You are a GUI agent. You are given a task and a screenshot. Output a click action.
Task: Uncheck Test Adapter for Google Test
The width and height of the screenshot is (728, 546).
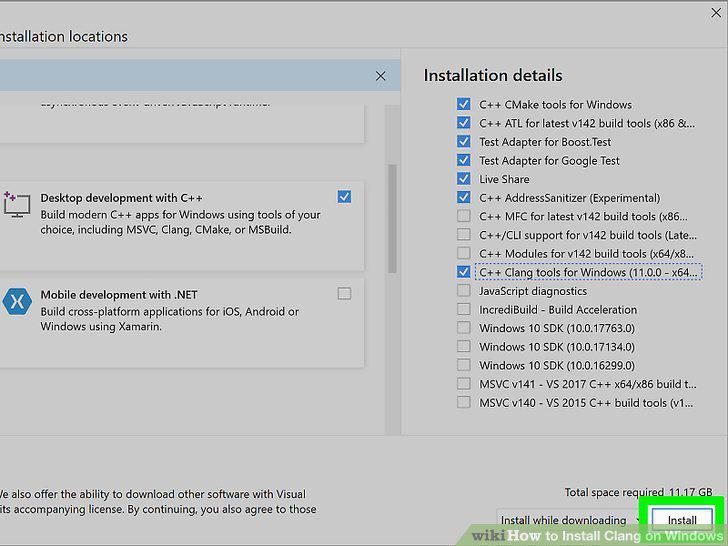click(x=463, y=160)
